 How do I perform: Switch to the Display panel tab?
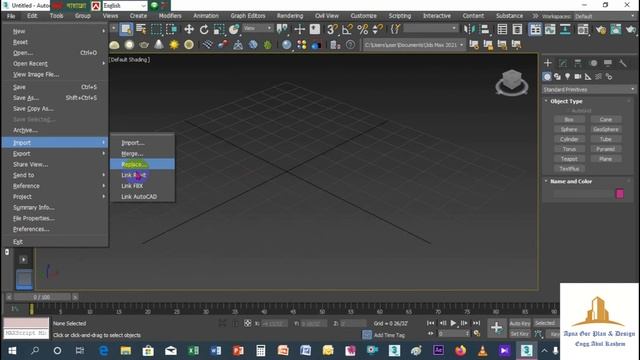pyautogui.click(x=608, y=63)
